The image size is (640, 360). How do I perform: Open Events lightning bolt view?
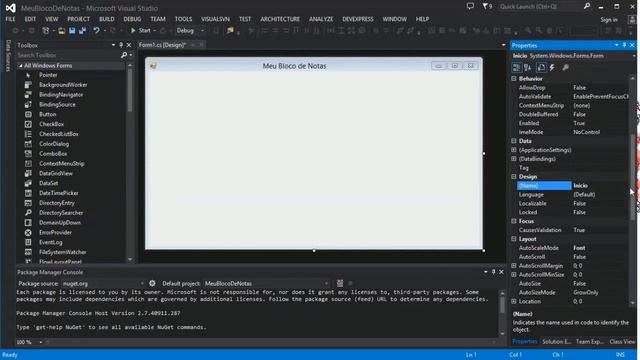tap(552, 68)
